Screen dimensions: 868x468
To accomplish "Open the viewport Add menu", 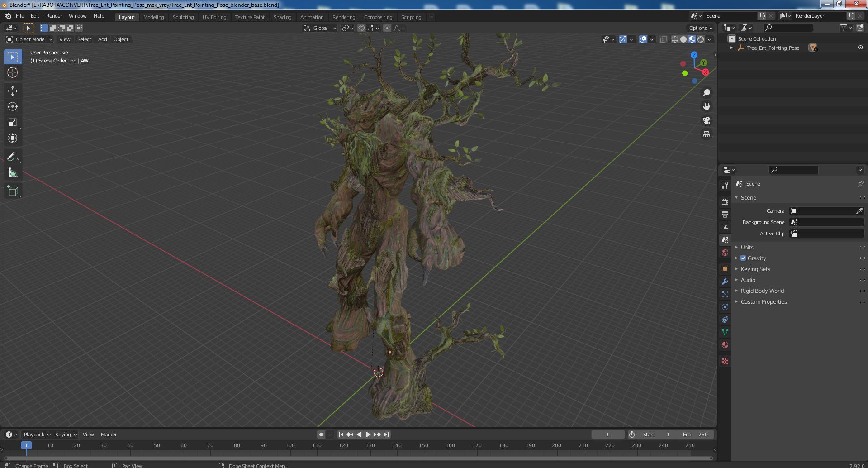I will pos(103,39).
